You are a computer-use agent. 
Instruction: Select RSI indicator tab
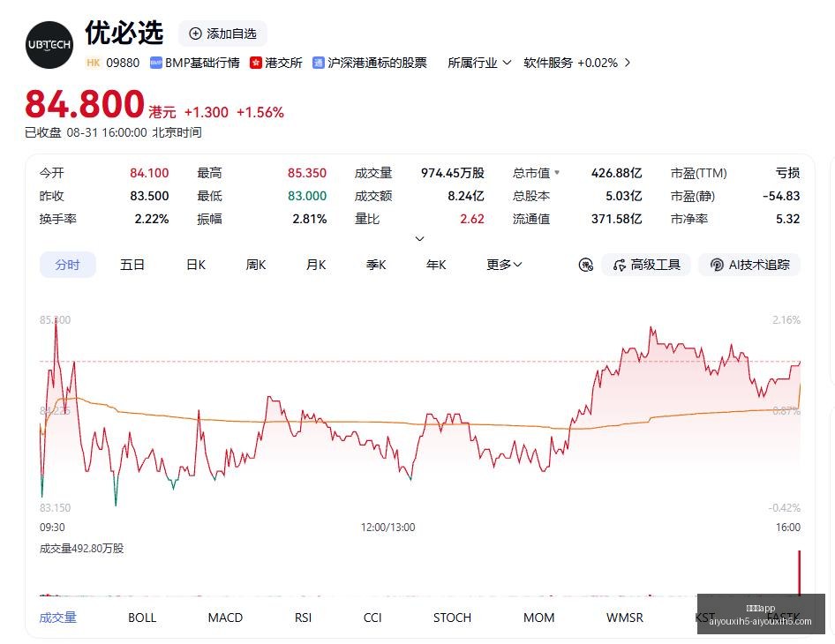point(303,618)
